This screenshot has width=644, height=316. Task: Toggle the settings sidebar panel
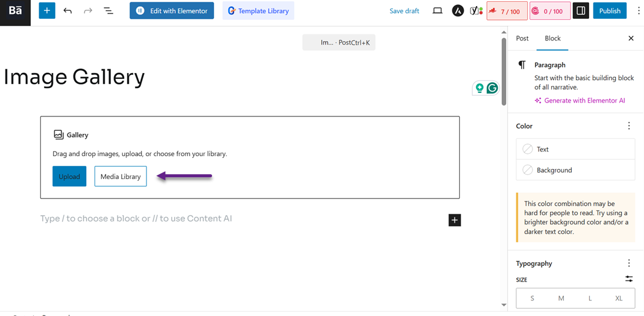581,11
